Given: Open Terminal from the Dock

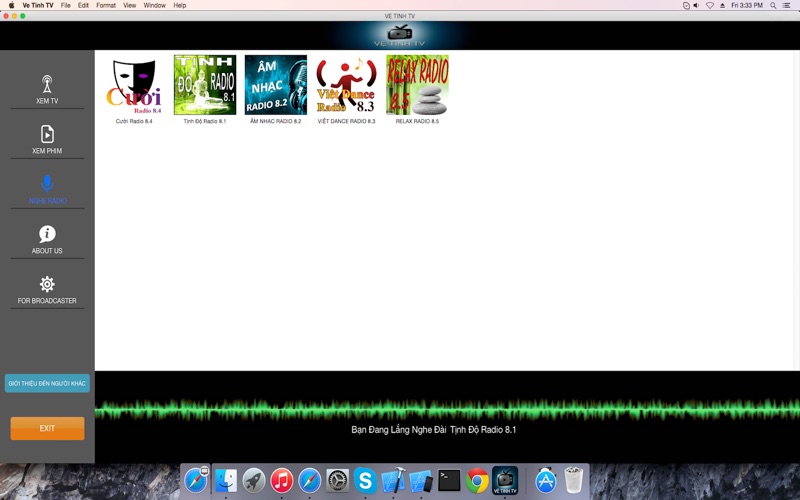Looking at the screenshot, I should [x=449, y=480].
